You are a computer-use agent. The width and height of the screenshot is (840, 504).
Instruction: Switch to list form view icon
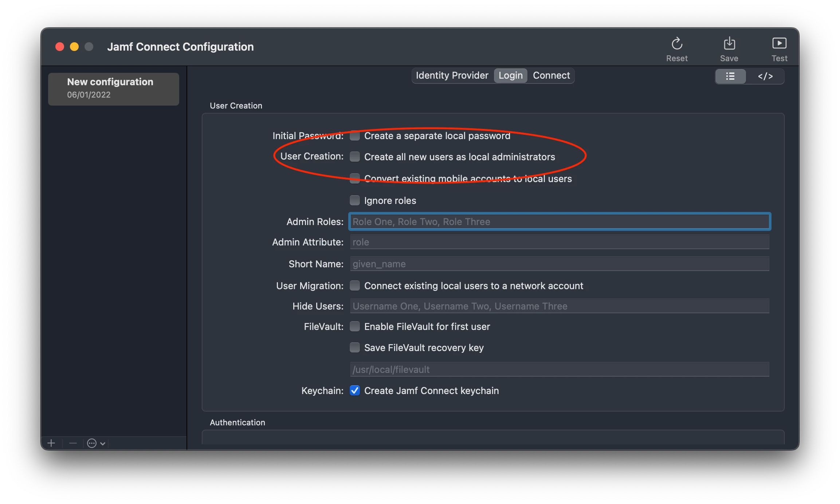(730, 76)
